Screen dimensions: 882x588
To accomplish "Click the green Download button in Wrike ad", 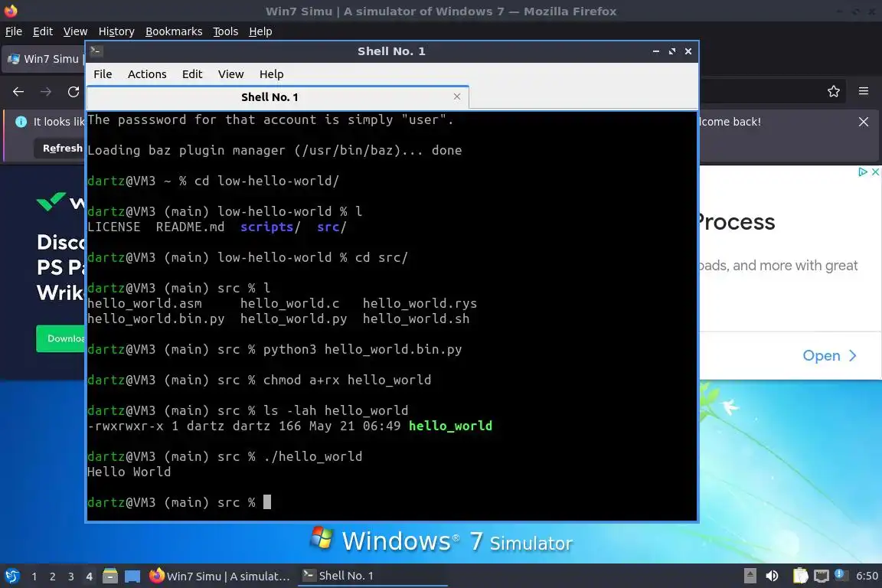I will tap(60, 338).
